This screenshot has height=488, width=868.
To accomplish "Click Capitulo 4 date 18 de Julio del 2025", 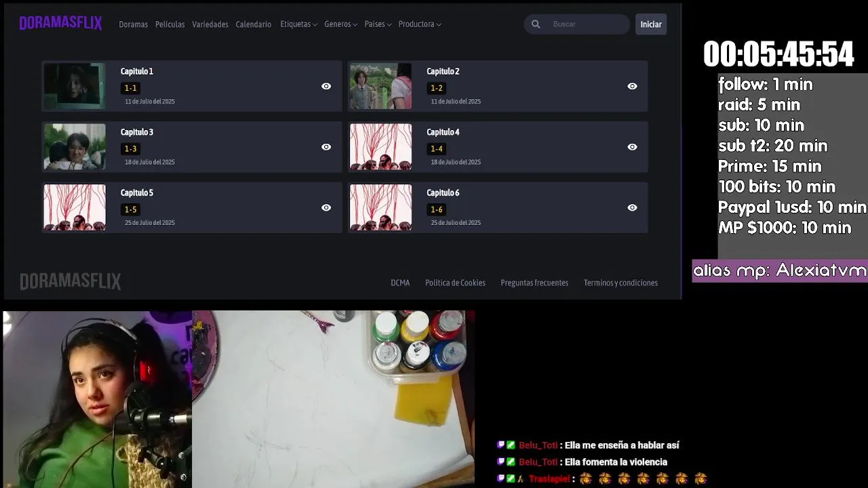I will click(x=456, y=162).
